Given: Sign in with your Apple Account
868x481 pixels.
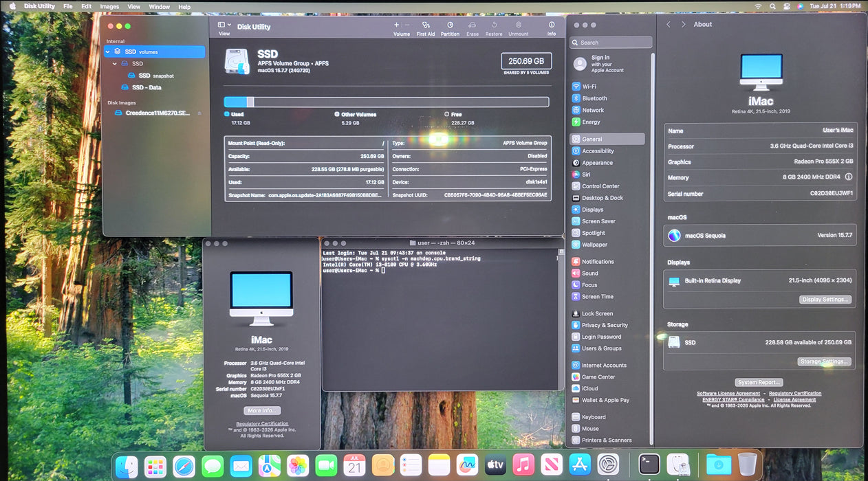Looking at the screenshot, I should pyautogui.click(x=598, y=63).
